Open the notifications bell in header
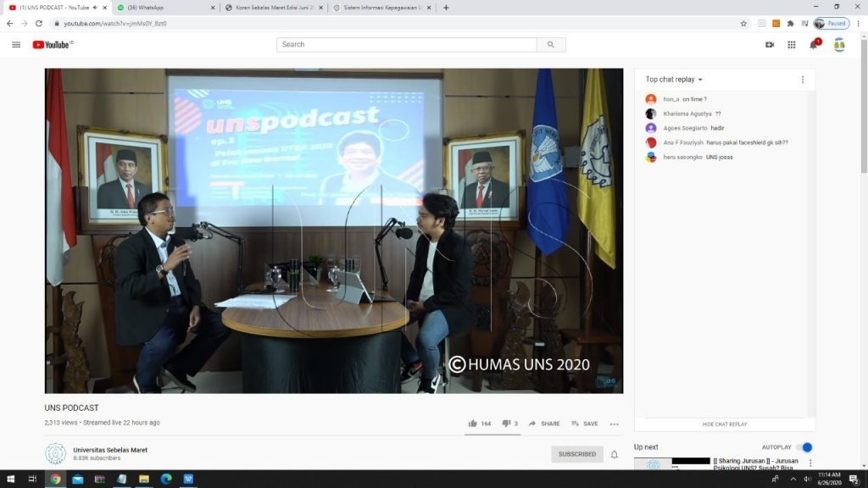 [814, 44]
